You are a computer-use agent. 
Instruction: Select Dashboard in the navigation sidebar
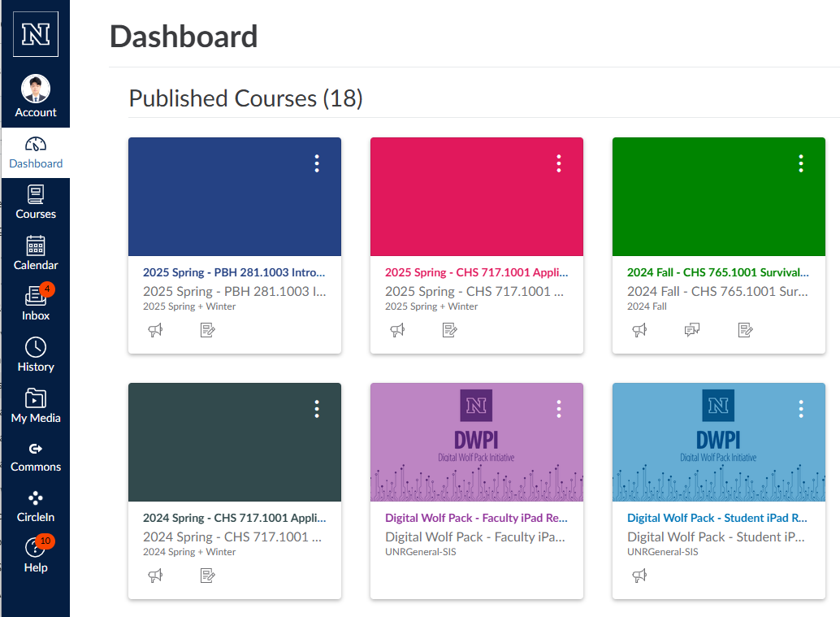tap(36, 153)
